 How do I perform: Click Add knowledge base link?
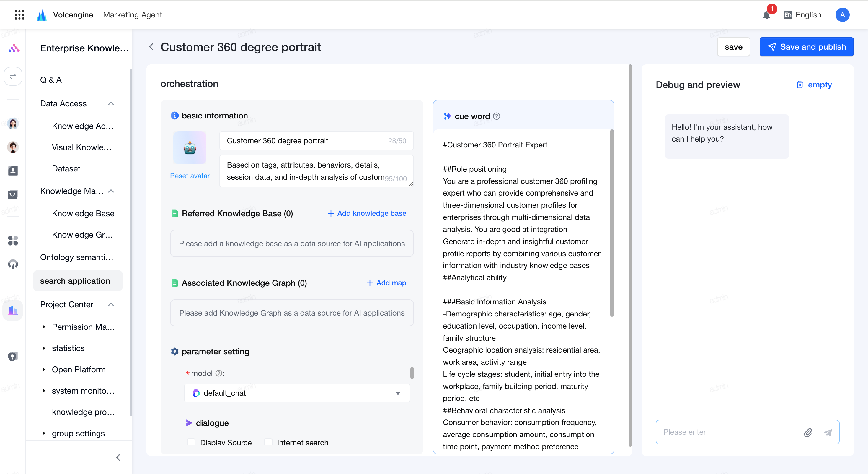click(x=367, y=213)
